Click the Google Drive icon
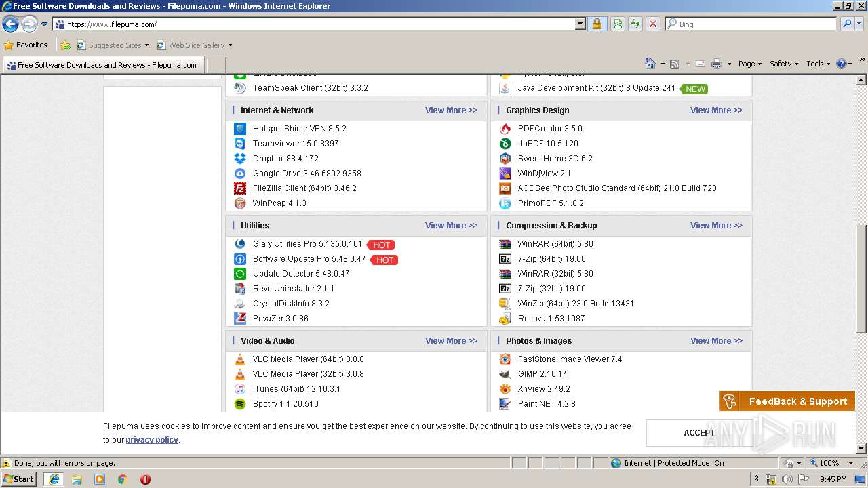 click(x=240, y=174)
